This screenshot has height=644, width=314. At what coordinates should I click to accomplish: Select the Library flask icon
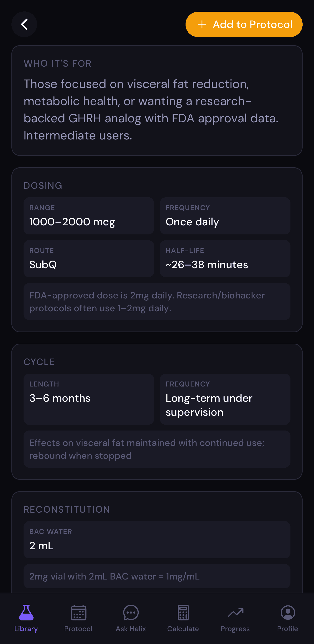pos(26,613)
